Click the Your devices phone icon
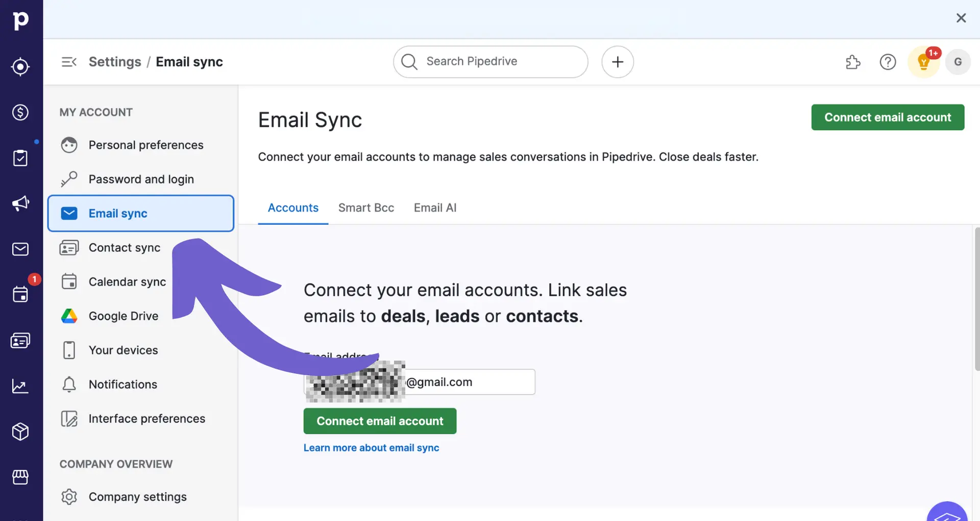The height and width of the screenshot is (521, 980). tap(69, 350)
